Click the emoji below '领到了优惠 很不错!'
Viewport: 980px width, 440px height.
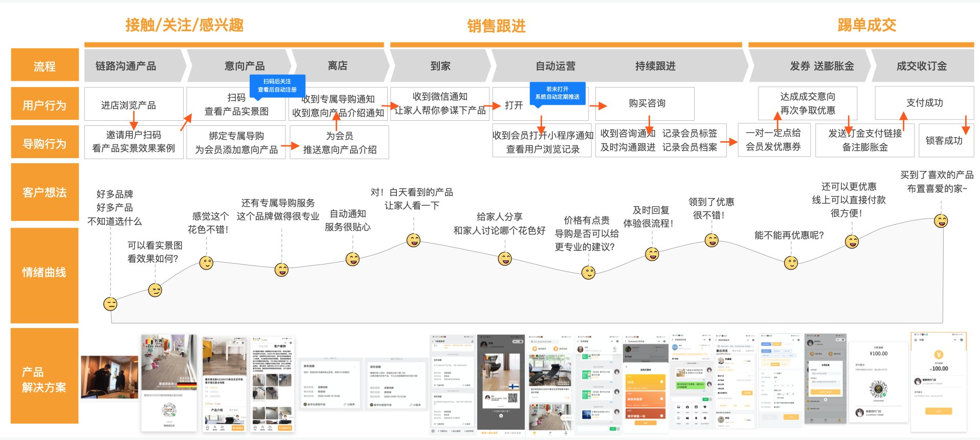[711, 240]
